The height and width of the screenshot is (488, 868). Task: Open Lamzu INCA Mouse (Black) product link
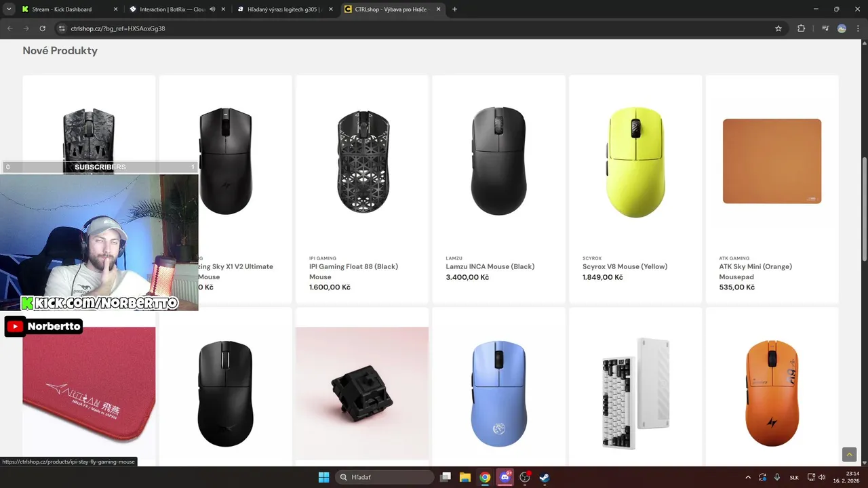490,266
